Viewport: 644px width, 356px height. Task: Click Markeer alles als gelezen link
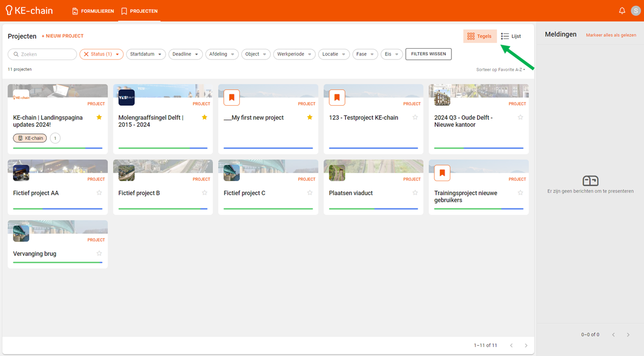611,35
